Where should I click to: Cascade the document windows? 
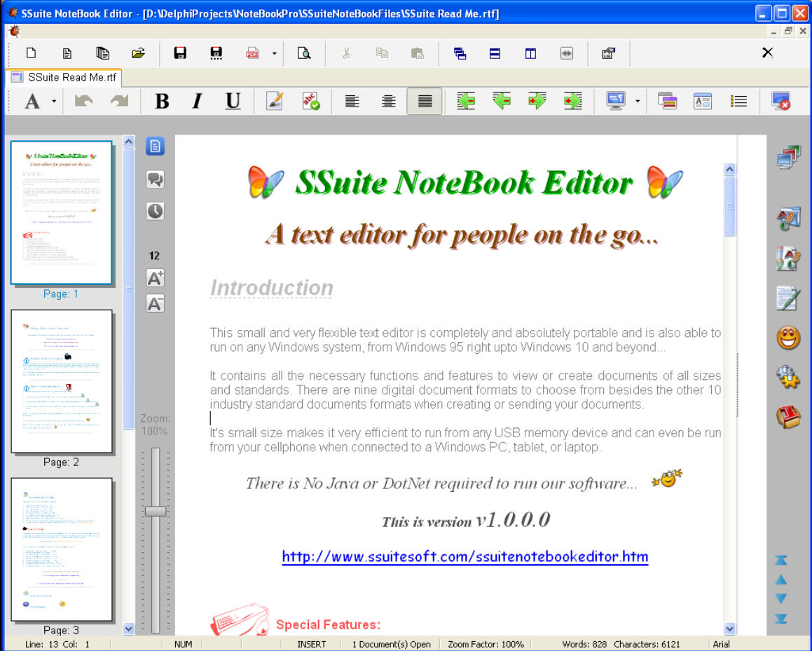(x=460, y=53)
